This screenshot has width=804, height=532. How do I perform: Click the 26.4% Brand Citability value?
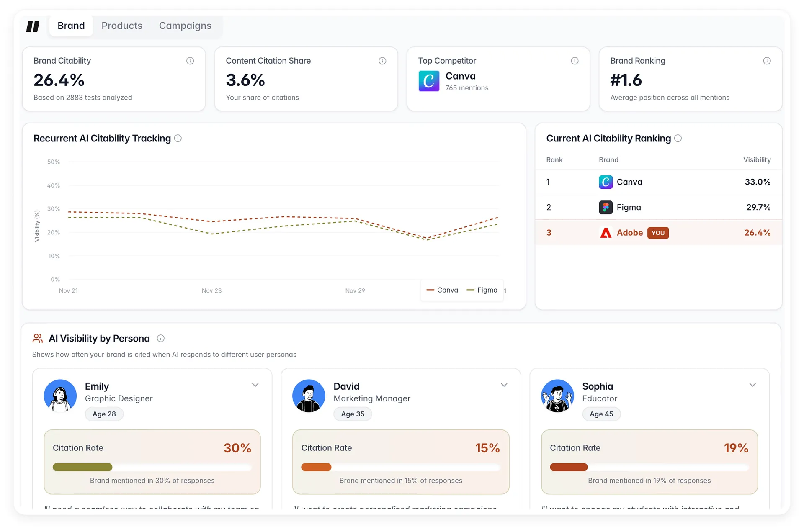59,80
